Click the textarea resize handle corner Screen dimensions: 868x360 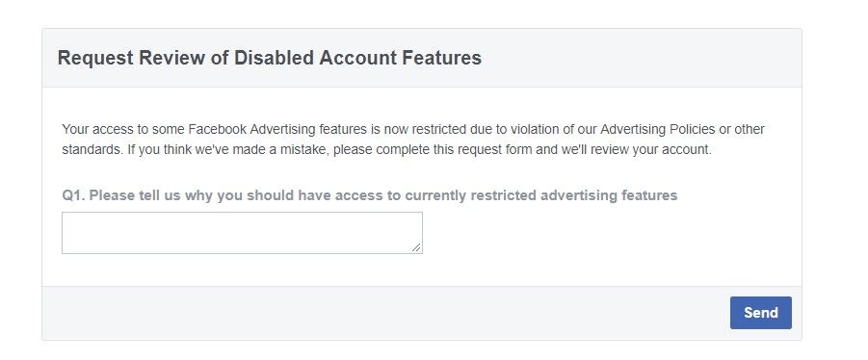(x=417, y=248)
